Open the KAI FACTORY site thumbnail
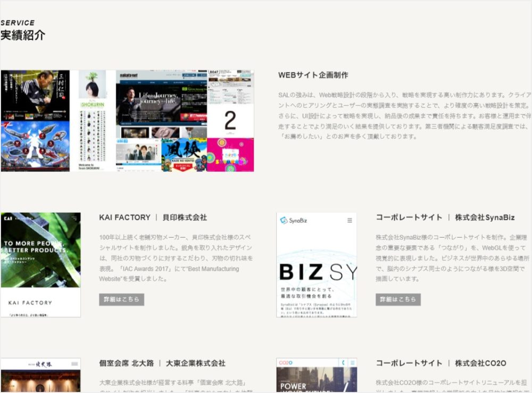Image resolution: width=532 pixels, height=393 pixels. (40, 265)
